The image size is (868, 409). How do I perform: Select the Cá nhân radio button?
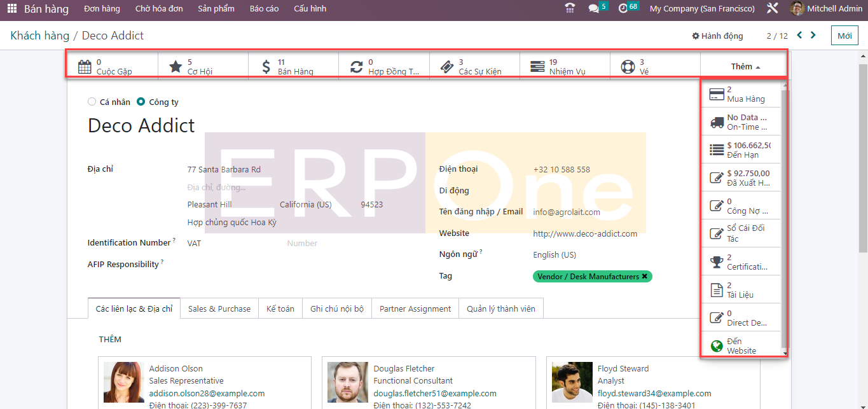pyautogui.click(x=92, y=102)
